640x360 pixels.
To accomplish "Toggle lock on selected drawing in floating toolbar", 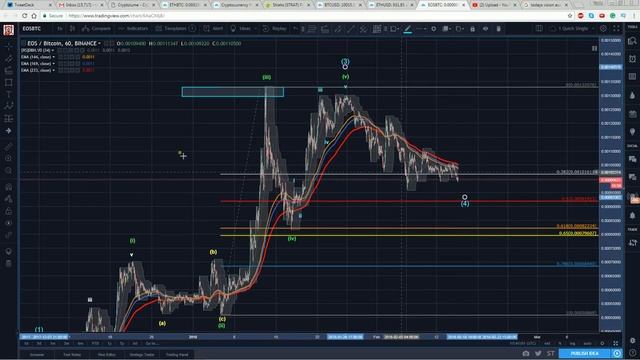I will [x=472, y=29].
